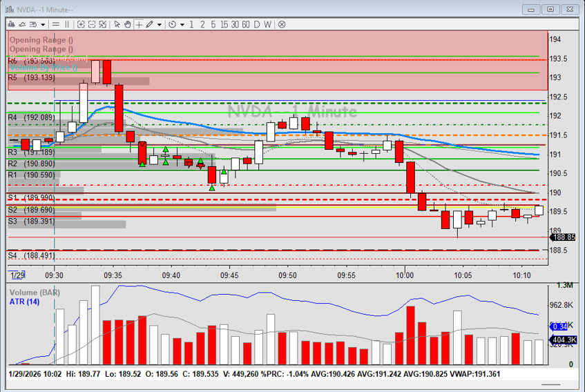This screenshot has height=392, width=585.
Task: Select the vertical lines tool
Action: [x=67, y=25]
